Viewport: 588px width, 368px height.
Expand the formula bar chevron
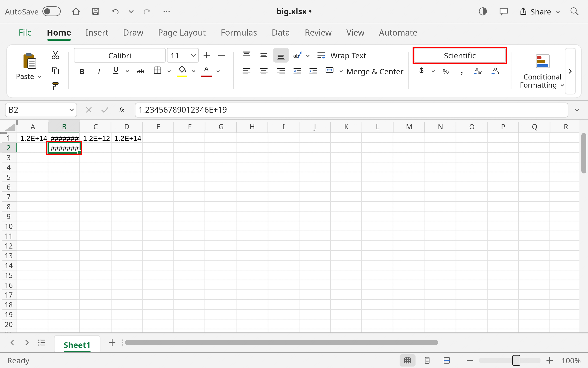(x=577, y=110)
